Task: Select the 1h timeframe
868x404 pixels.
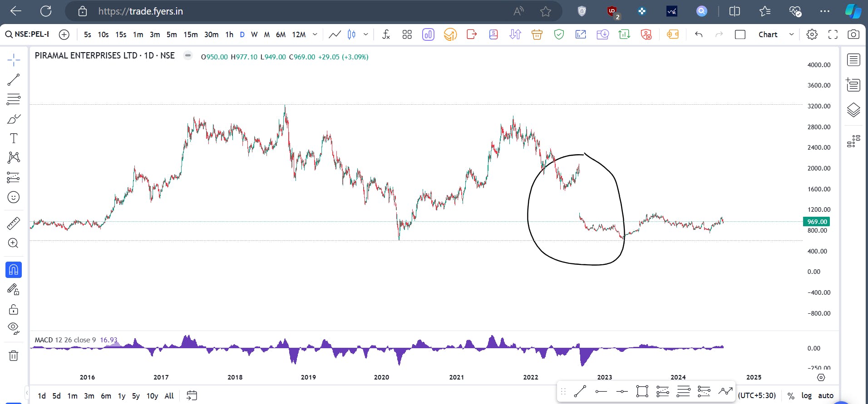Action: pyautogui.click(x=229, y=34)
